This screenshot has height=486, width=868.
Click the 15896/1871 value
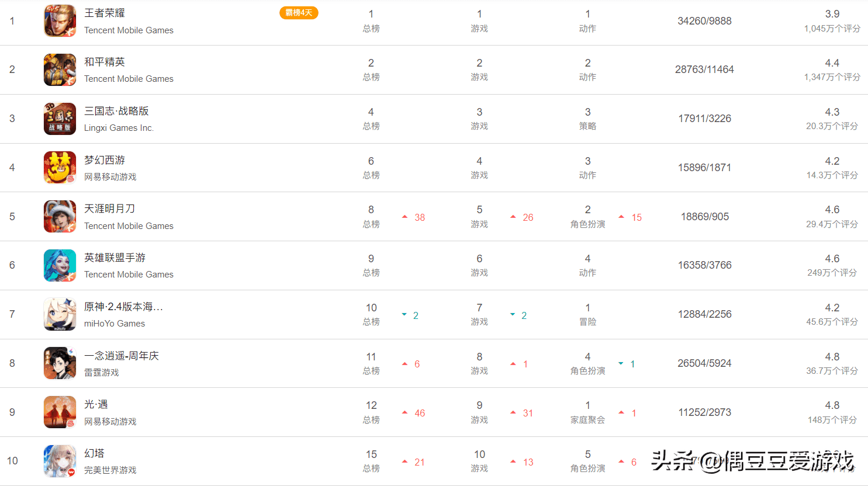point(704,168)
